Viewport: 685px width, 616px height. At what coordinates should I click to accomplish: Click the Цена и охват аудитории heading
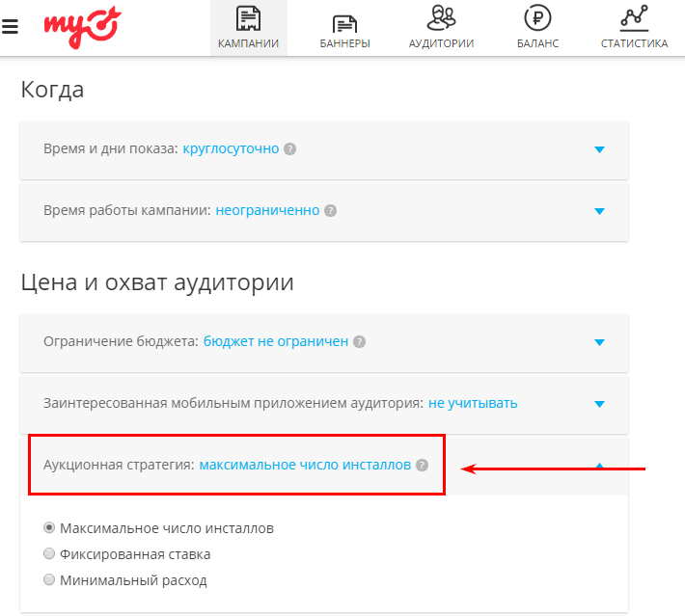pyautogui.click(x=157, y=282)
